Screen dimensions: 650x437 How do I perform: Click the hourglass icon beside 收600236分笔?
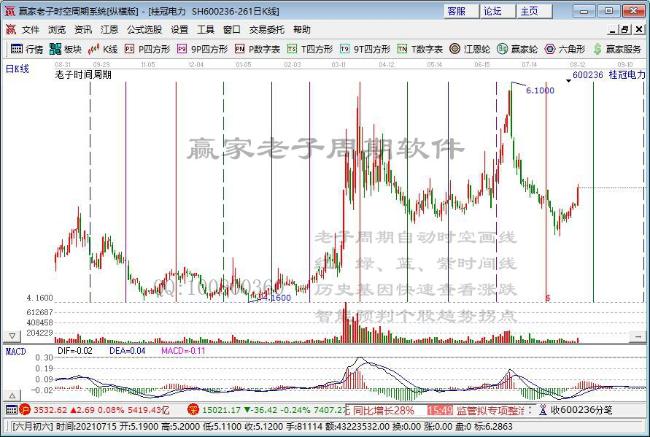(x=543, y=410)
